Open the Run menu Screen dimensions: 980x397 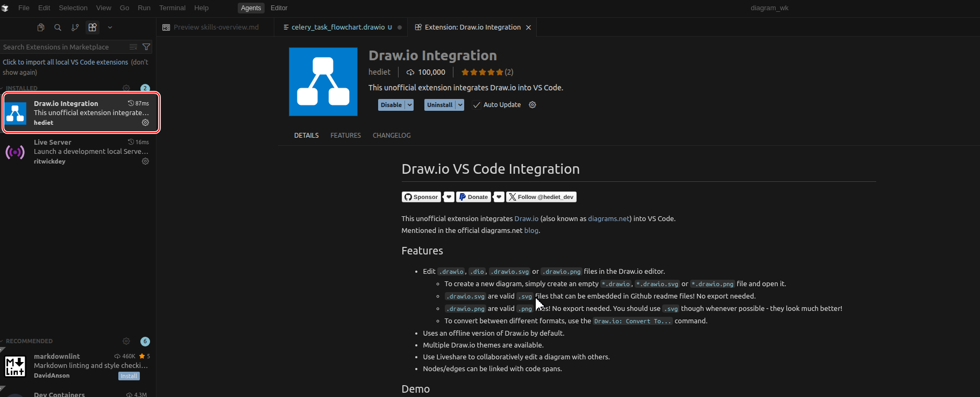pyautogui.click(x=144, y=8)
